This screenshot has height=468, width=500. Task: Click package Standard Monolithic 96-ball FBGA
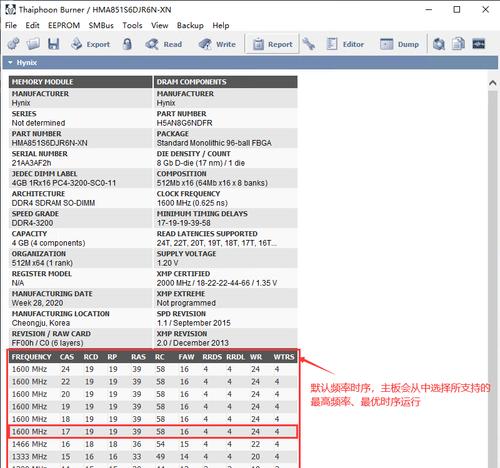point(214,143)
